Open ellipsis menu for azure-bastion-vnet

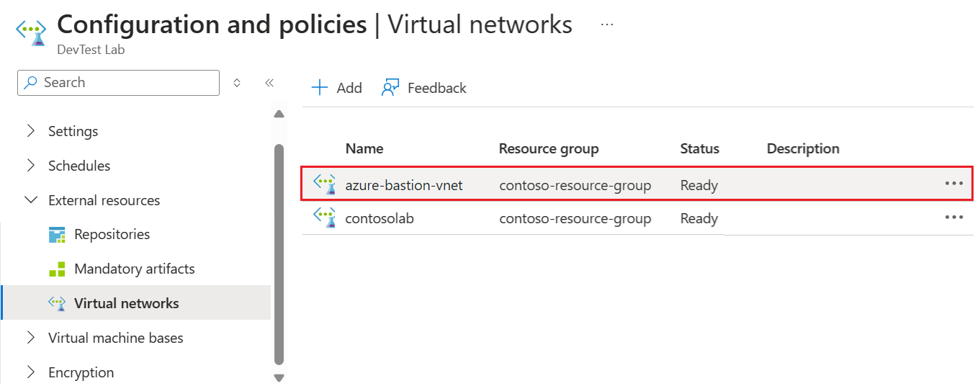pyautogui.click(x=954, y=184)
